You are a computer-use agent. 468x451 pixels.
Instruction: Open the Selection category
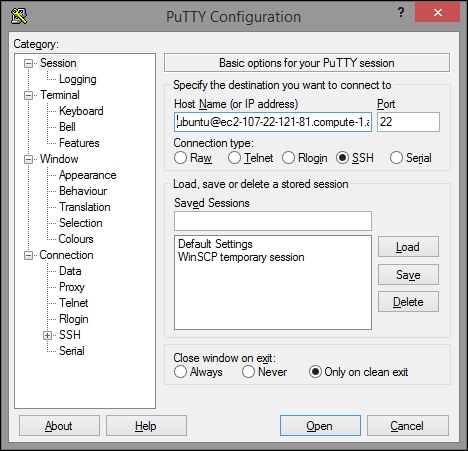[x=81, y=223]
